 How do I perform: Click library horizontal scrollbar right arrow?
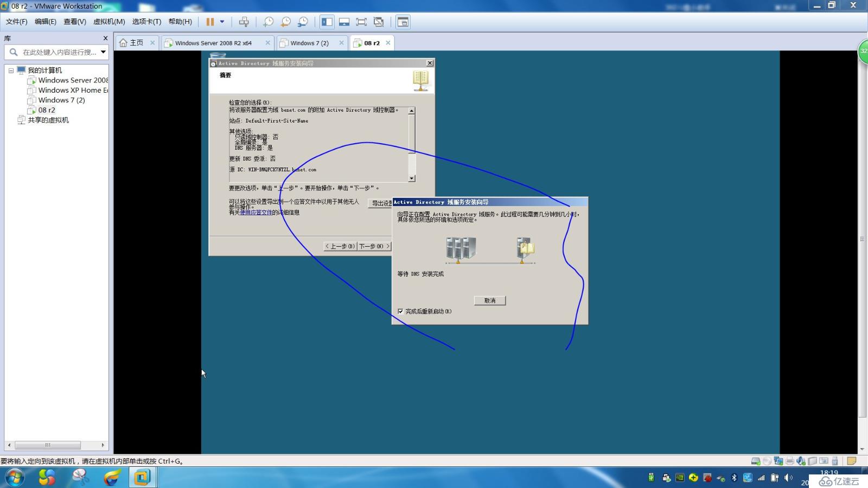coord(103,445)
